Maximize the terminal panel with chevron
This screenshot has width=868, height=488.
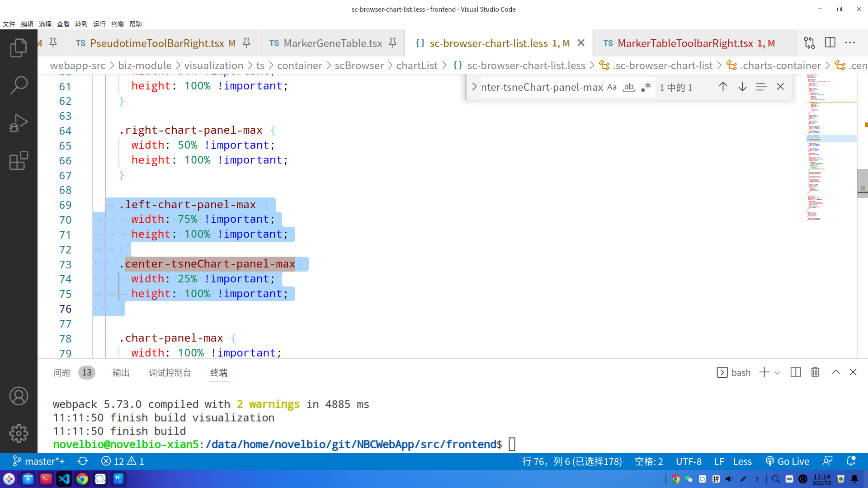tap(836, 372)
